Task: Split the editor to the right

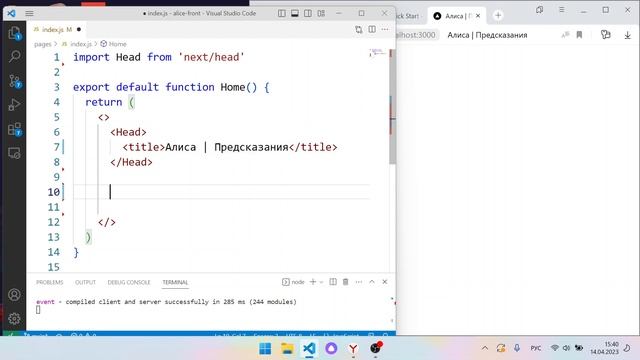Action: pyautogui.click(x=372, y=29)
